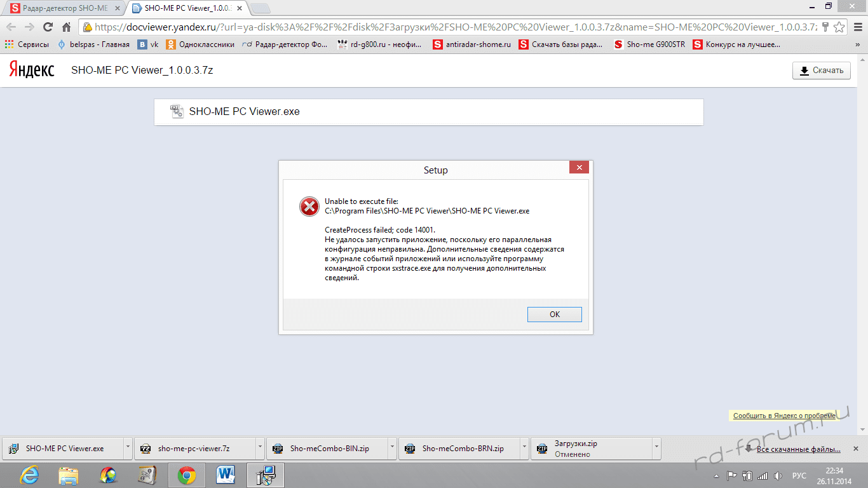Screen dimensions: 868x488
Task: Switch to Google Chrome on taskbar
Action: (186, 475)
